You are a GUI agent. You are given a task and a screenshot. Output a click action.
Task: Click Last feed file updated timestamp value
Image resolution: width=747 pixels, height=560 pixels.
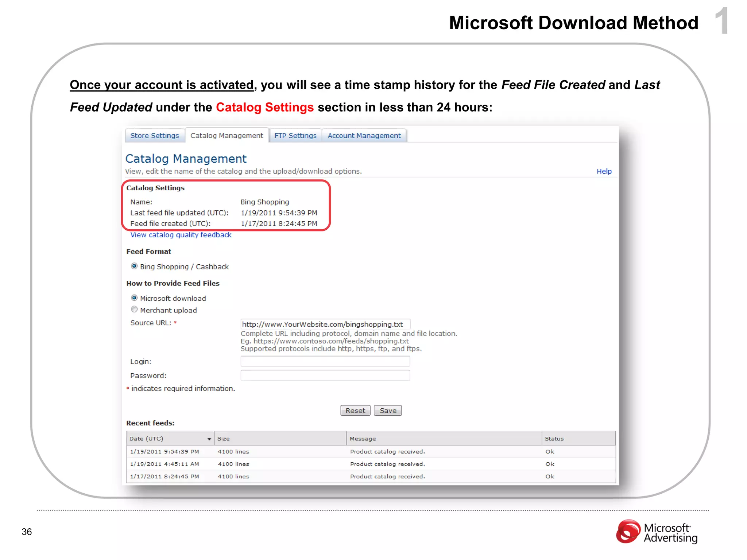(x=279, y=213)
